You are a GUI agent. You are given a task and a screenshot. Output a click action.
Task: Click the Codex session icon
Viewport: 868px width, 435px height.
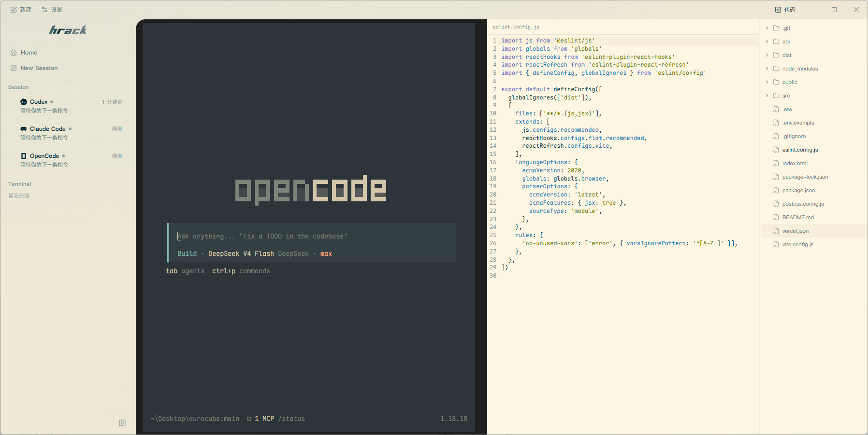[x=24, y=102]
